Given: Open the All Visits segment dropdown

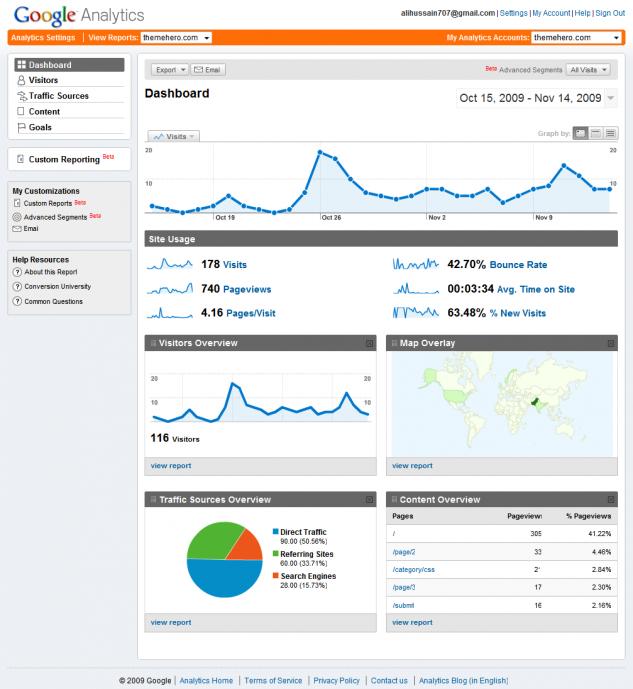Looking at the screenshot, I should pyautogui.click(x=588, y=70).
